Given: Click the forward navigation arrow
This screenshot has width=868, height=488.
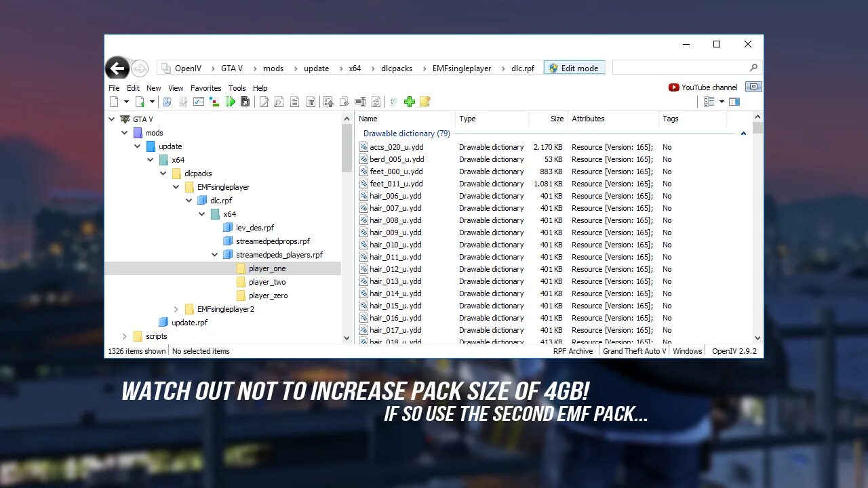Looking at the screenshot, I should point(139,68).
